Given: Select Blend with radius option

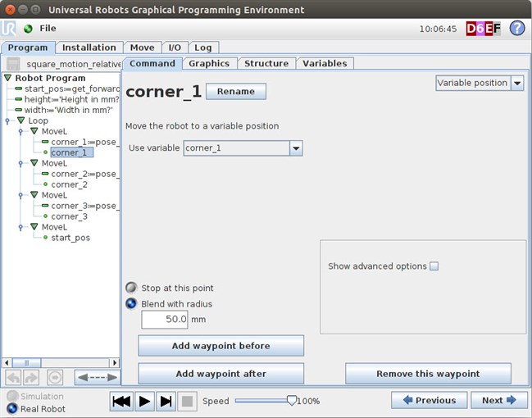Looking at the screenshot, I should pyautogui.click(x=131, y=303).
